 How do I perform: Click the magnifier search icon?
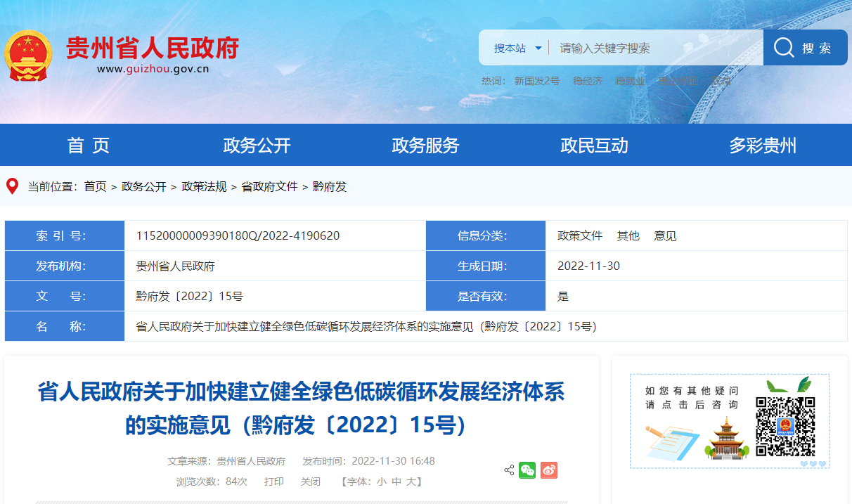click(x=782, y=47)
